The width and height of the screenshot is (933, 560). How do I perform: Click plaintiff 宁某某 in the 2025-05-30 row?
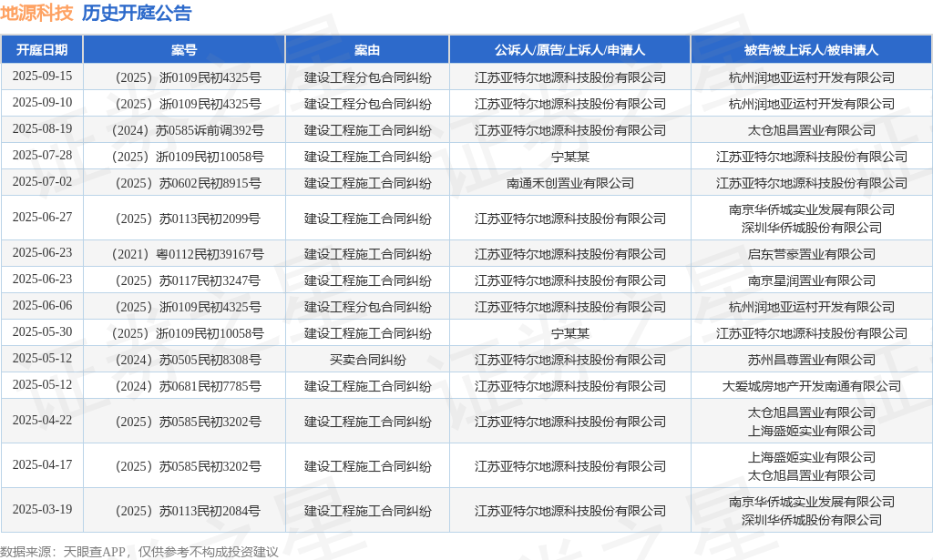[570, 333]
